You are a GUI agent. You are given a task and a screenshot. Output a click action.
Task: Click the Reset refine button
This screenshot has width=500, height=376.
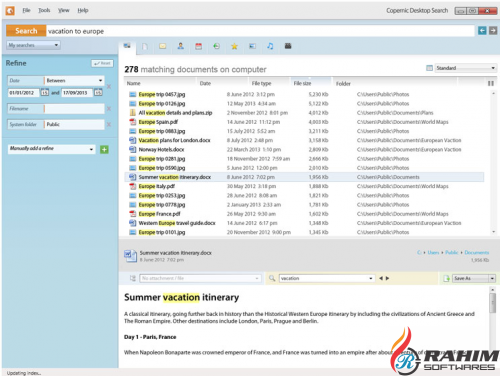pyautogui.click(x=102, y=63)
